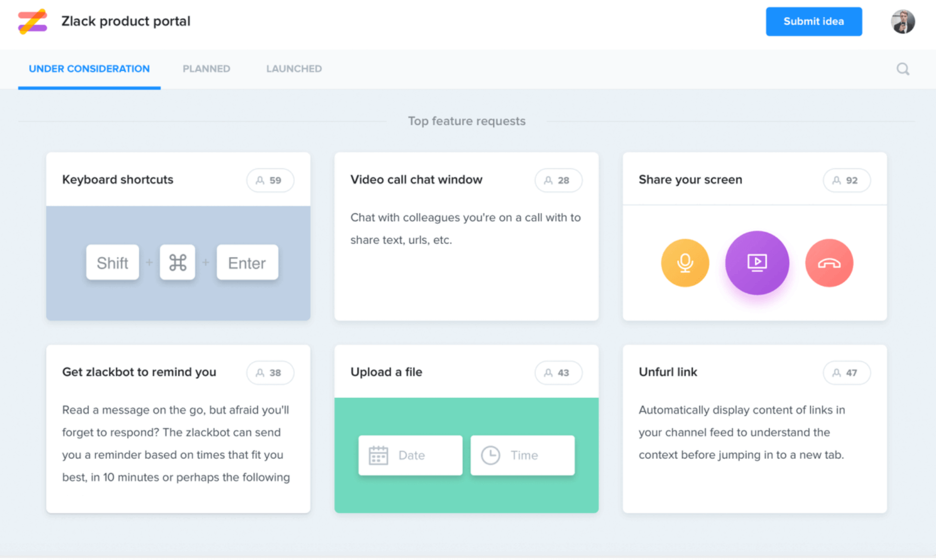Click the Zlack logo icon
The width and height of the screenshot is (936, 560).
tap(33, 21)
